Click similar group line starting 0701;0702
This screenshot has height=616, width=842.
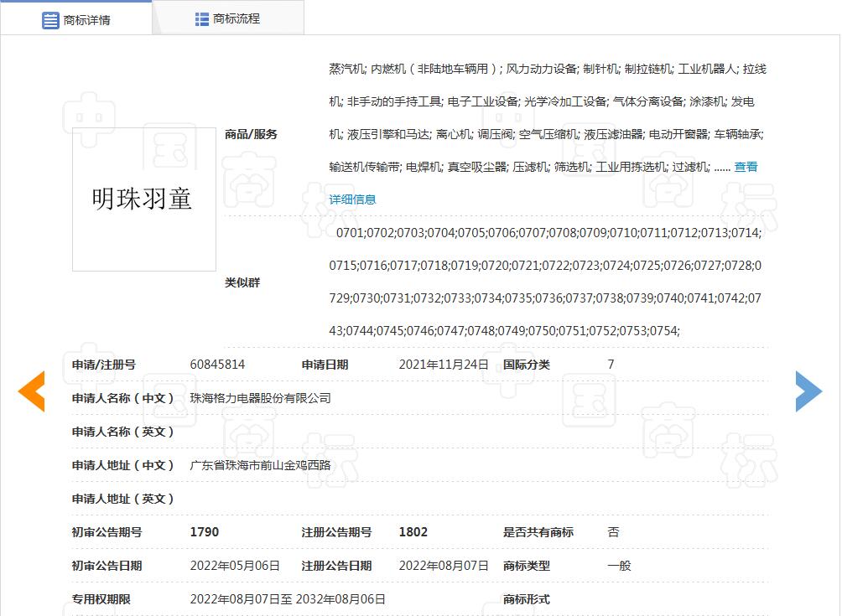548,233
